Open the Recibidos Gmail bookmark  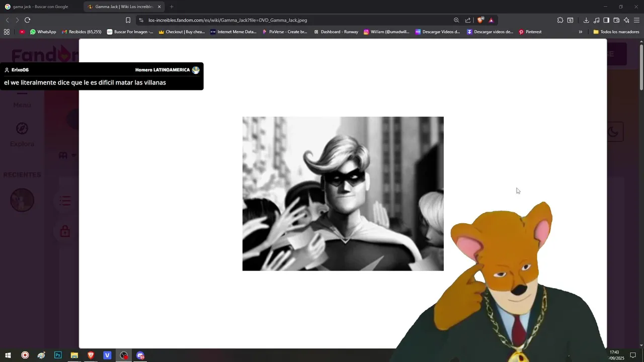click(x=82, y=32)
